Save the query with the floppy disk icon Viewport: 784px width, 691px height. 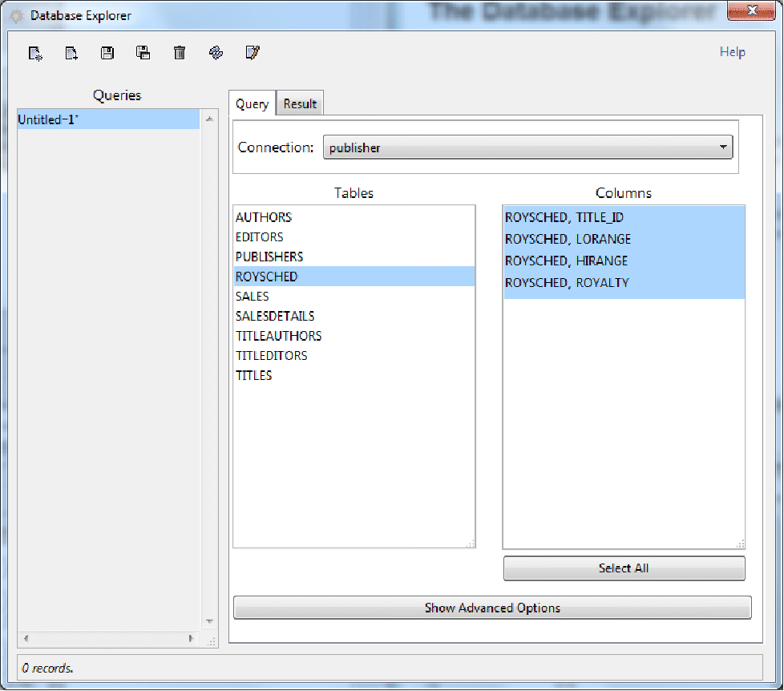(107, 54)
